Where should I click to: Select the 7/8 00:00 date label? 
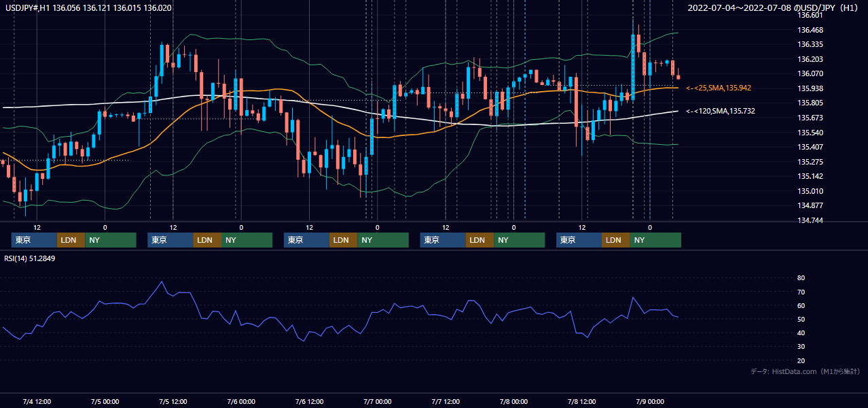click(x=513, y=401)
